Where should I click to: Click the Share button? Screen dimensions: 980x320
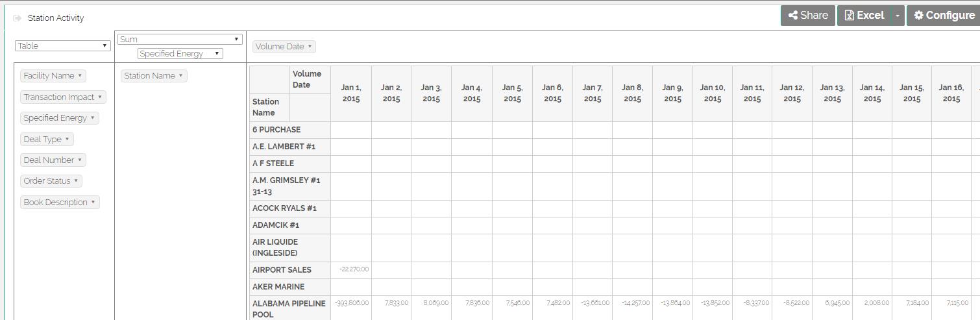(x=807, y=16)
